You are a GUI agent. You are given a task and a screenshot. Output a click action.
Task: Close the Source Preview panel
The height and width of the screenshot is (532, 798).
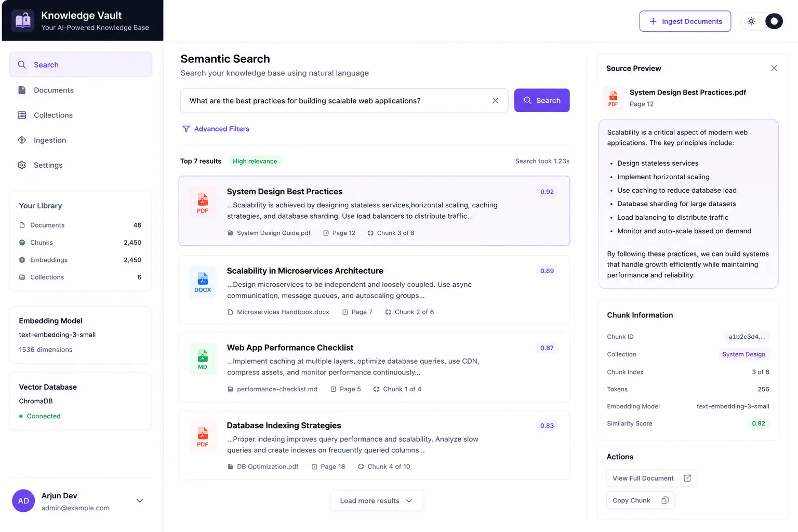pos(774,68)
